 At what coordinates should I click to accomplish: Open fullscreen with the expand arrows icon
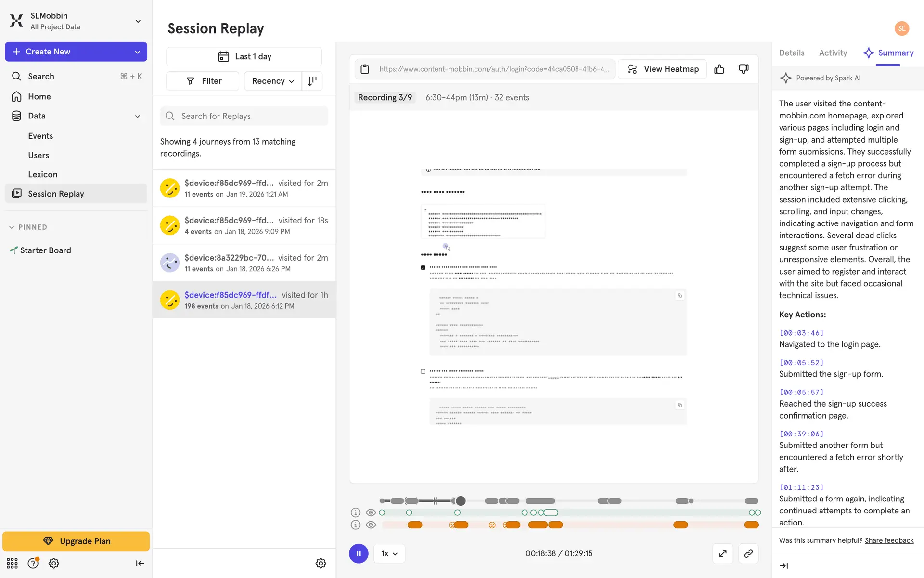tap(723, 553)
